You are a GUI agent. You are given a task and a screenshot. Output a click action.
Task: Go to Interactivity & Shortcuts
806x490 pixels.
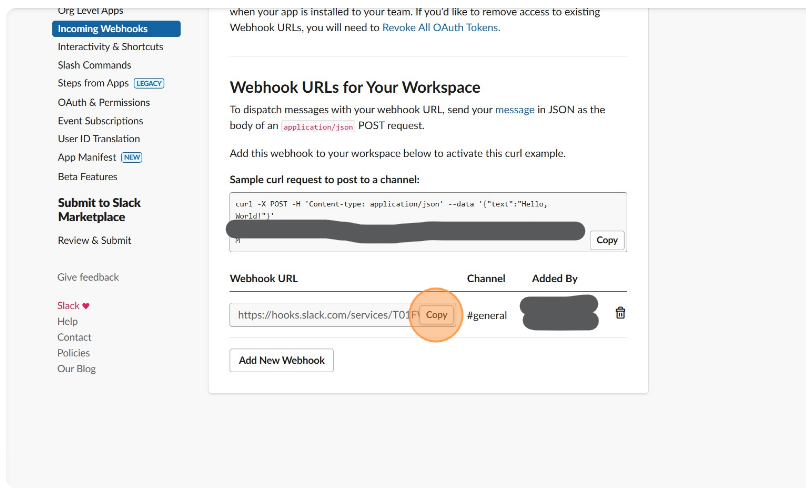coord(110,47)
